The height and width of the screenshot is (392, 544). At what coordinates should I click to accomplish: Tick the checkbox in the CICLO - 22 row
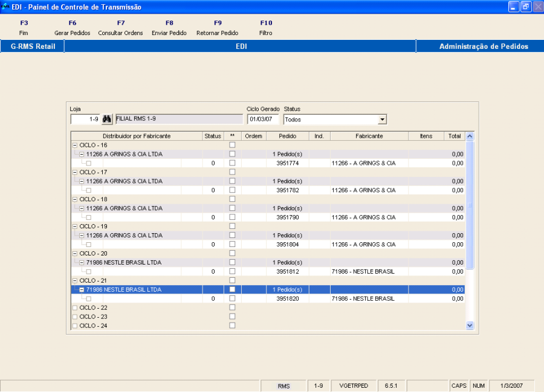233,307
